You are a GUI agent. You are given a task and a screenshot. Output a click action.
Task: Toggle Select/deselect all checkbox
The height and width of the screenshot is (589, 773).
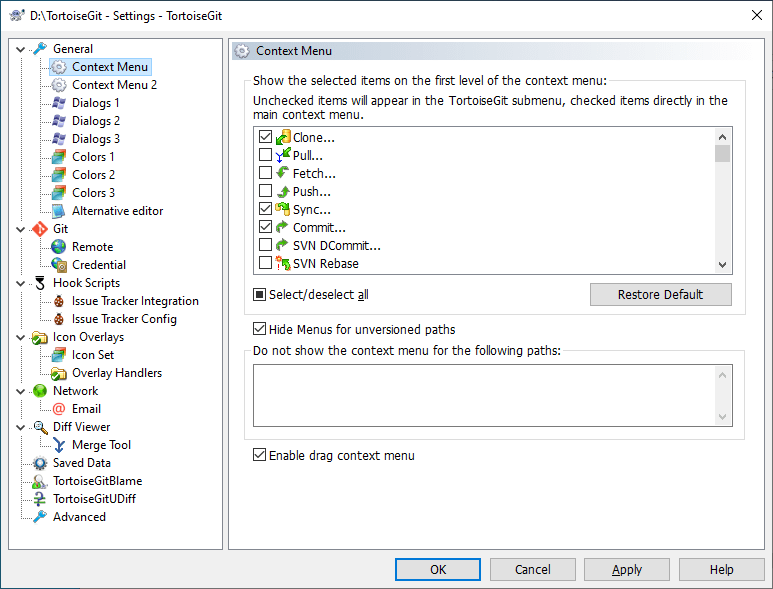click(x=259, y=295)
